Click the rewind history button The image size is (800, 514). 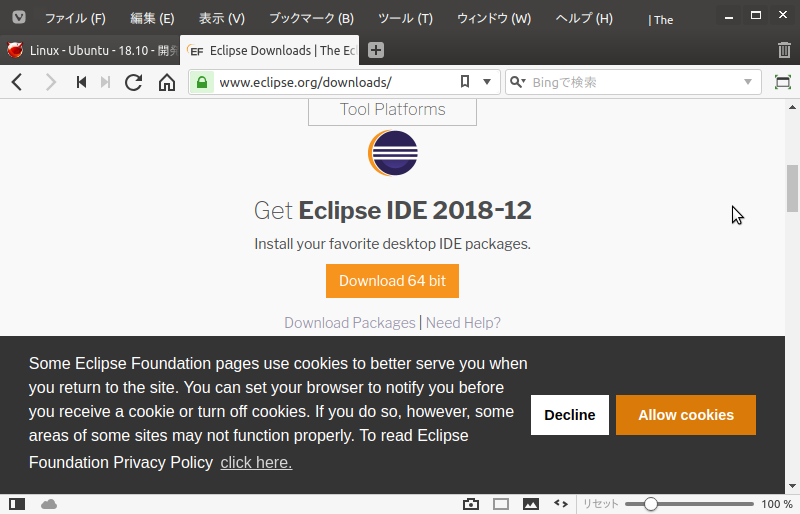[81, 82]
